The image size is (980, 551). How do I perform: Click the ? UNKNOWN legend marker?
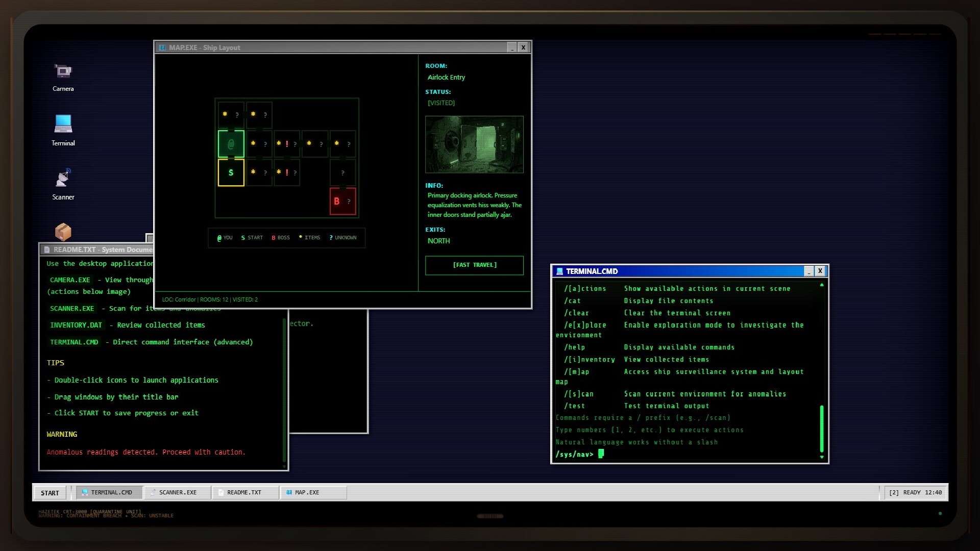(x=342, y=237)
